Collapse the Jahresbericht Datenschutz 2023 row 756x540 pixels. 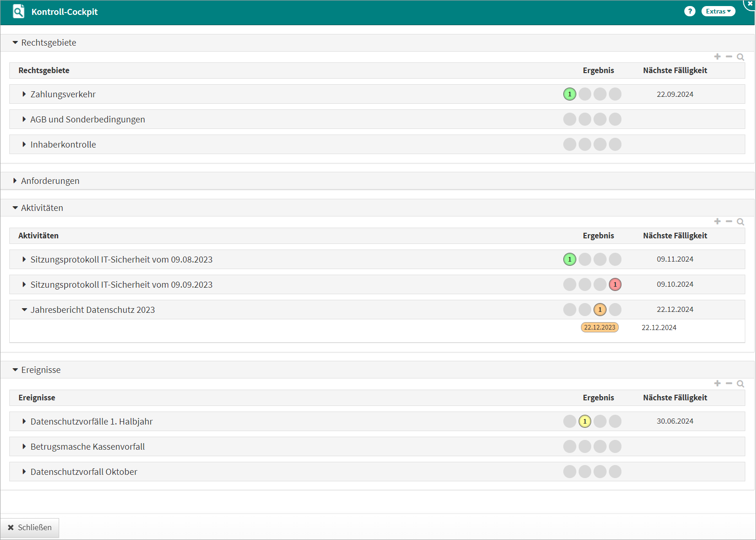click(24, 310)
